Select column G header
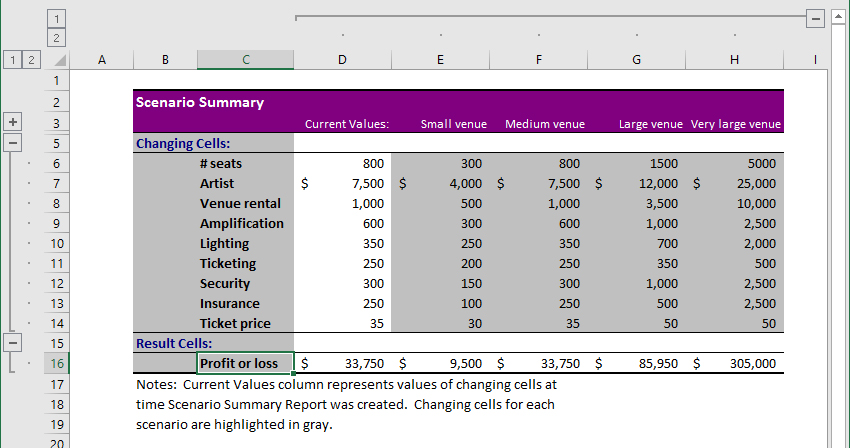This screenshot has width=850, height=448. pos(636,60)
